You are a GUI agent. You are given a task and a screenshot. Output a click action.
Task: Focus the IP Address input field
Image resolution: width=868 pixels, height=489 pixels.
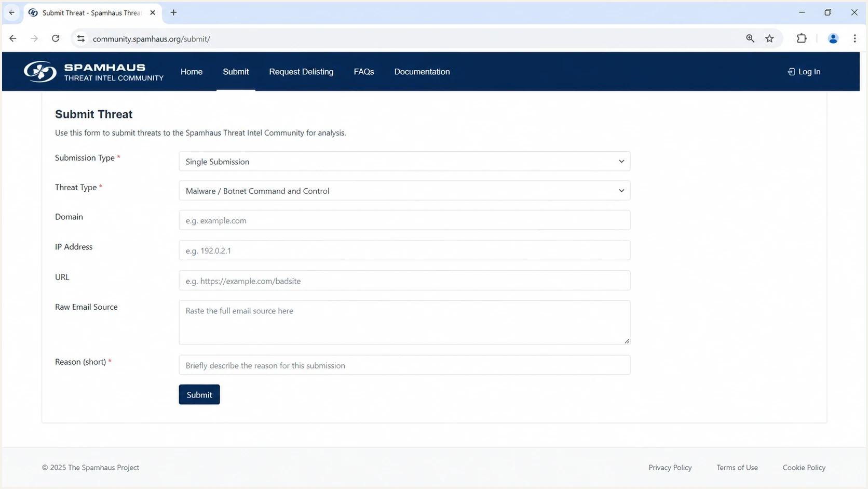point(404,250)
